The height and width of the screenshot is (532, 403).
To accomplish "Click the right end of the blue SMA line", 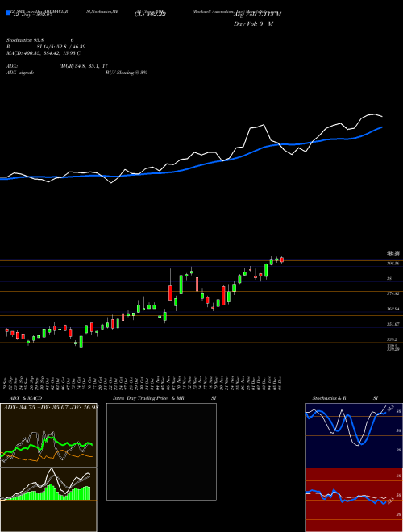I will (x=382, y=127).
